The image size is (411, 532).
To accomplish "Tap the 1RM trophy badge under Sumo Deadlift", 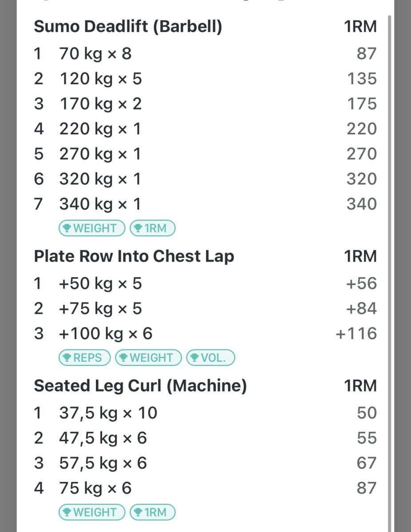I will pos(152,228).
